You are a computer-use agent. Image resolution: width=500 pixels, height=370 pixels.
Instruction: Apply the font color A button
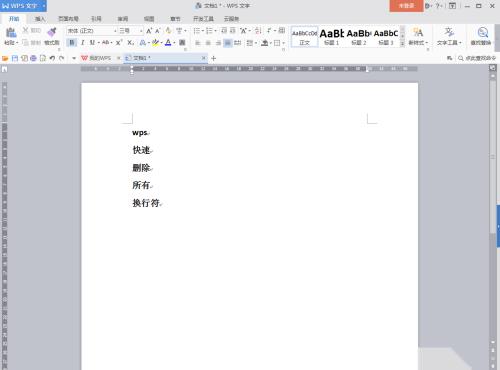point(168,43)
